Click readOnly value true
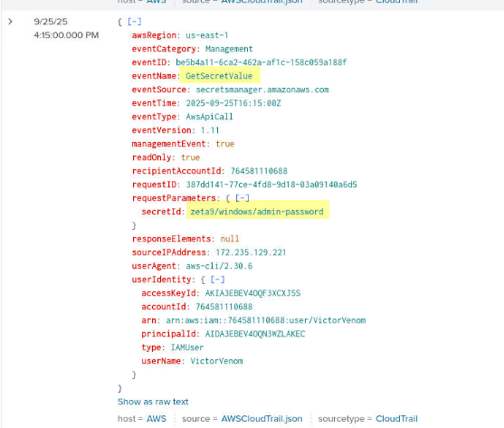The height and width of the screenshot is (428, 504). pos(190,157)
